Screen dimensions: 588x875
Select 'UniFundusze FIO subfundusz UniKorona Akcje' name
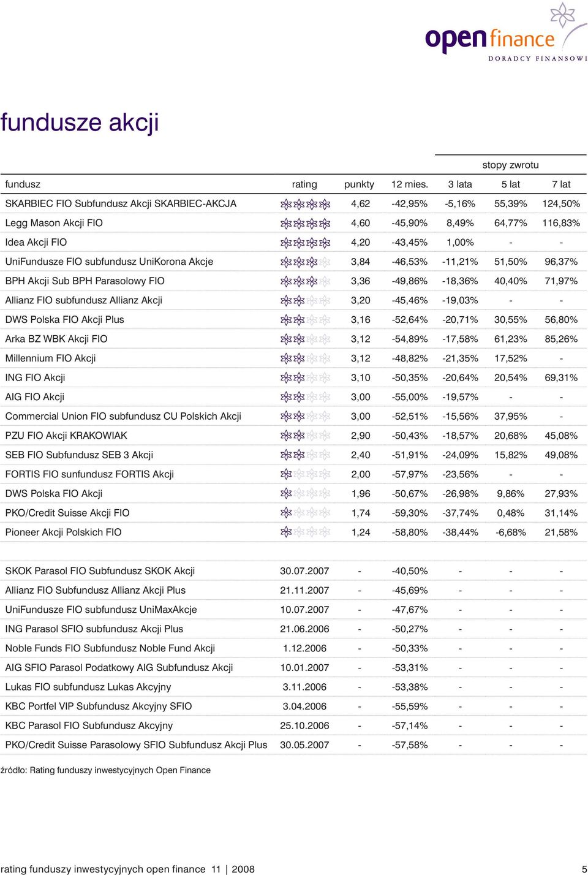[109, 262]
